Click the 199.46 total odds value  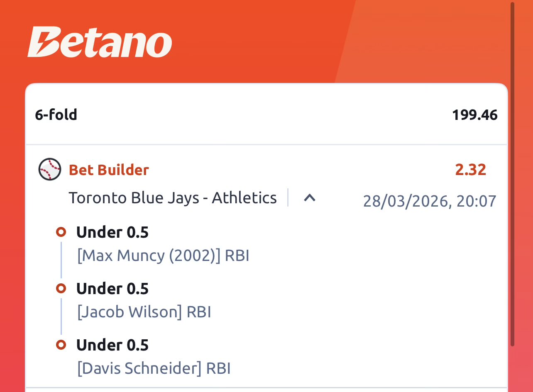tap(474, 114)
